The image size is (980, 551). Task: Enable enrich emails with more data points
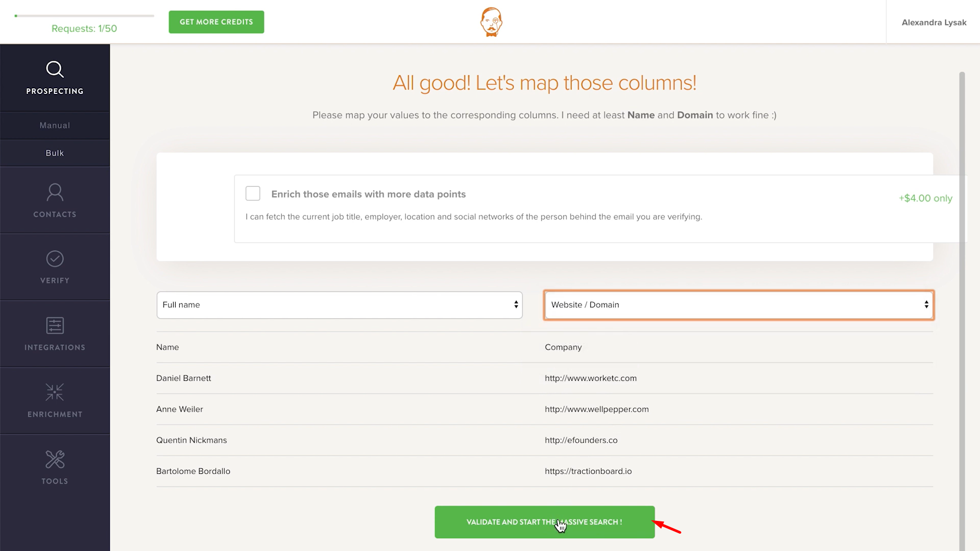[x=253, y=194]
